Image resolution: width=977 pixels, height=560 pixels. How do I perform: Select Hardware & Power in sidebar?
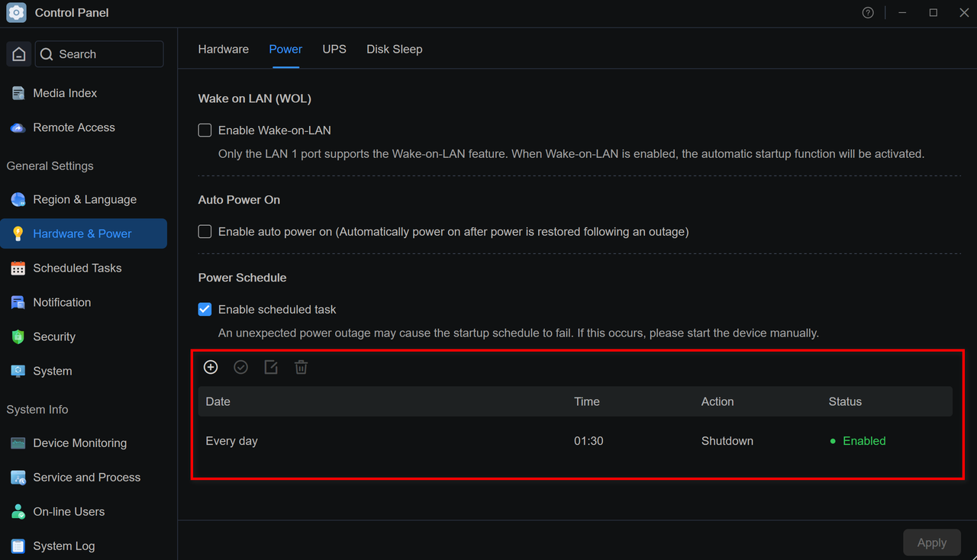click(x=84, y=234)
